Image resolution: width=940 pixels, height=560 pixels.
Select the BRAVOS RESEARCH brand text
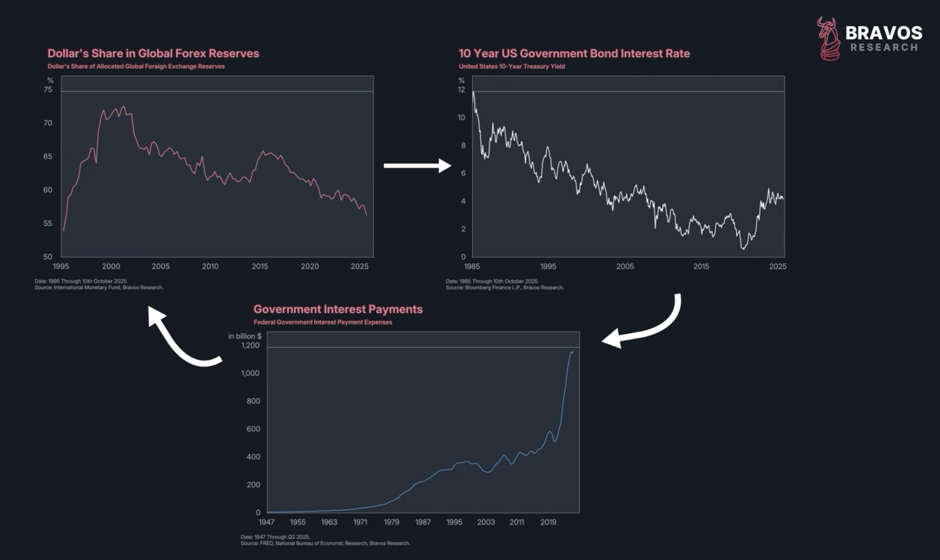(x=884, y=39)
